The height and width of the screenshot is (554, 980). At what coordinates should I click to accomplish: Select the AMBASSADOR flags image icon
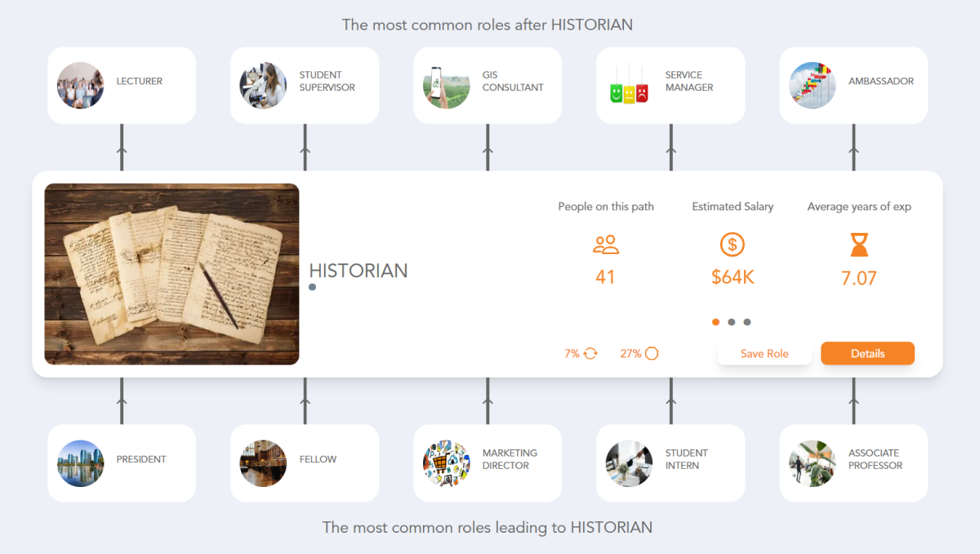(812, 85)
